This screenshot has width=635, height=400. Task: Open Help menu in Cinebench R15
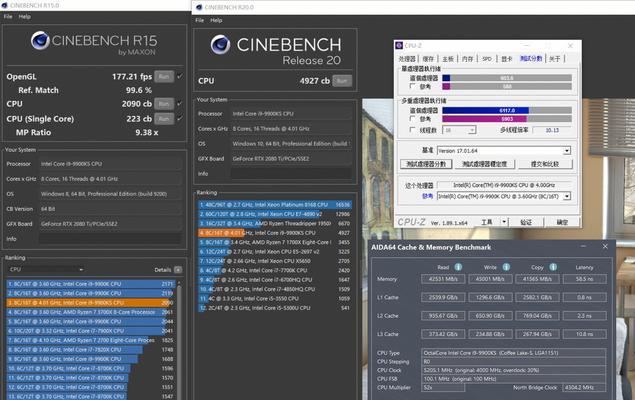click(25, 17)
